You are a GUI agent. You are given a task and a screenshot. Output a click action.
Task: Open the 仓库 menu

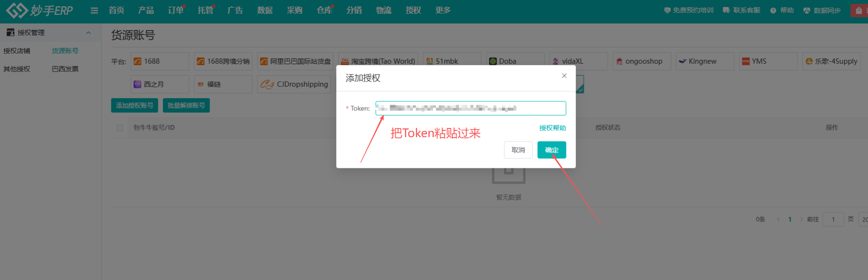pos(324,10)
